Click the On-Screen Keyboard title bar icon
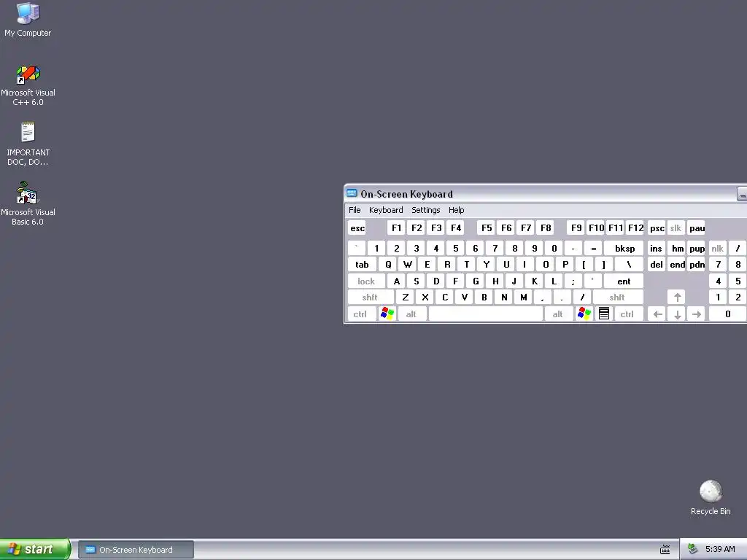747x560 pixels. click(352, 193)
